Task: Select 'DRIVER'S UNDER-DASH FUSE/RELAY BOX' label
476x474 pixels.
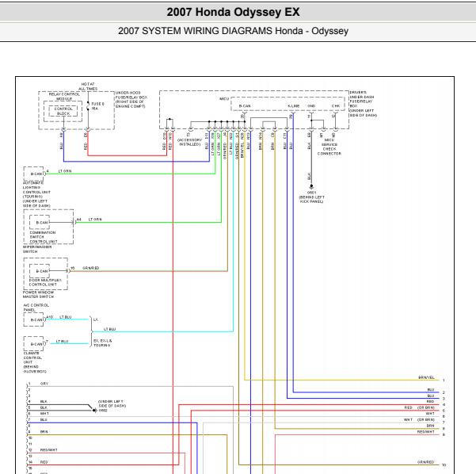Action: pos(363,104)
